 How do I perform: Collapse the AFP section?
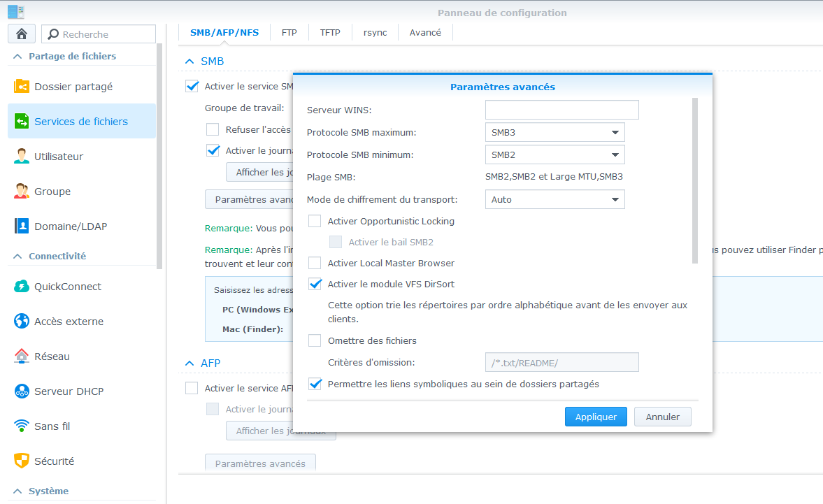(x=189, y=363)
